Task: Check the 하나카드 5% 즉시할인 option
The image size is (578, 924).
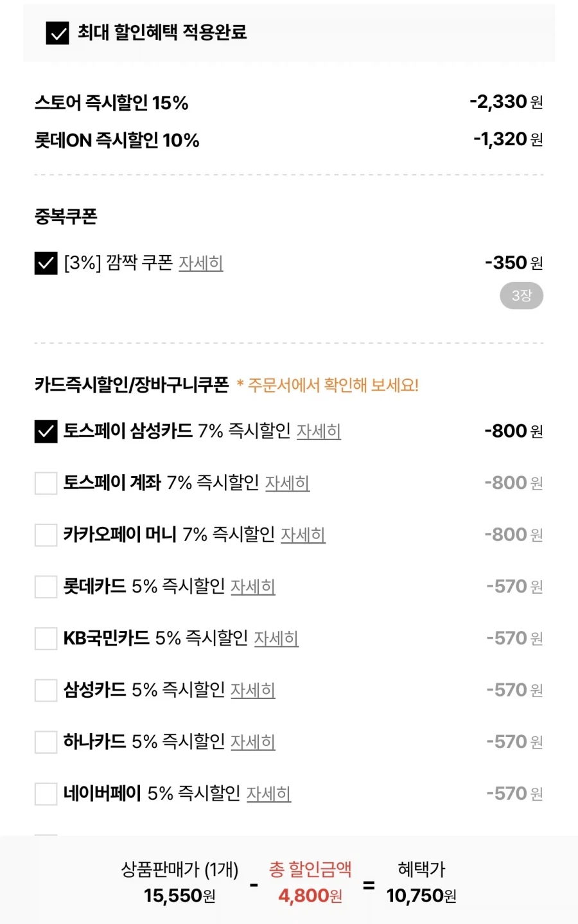Action: [46, 742]
